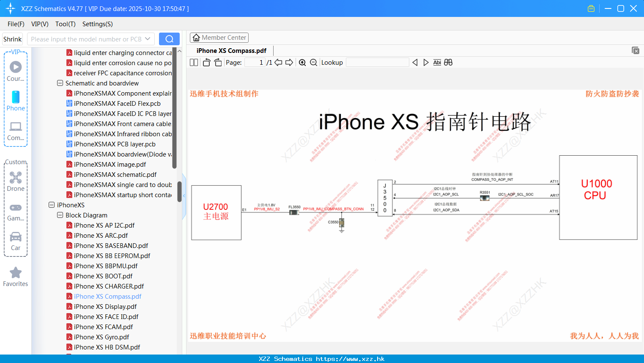Zoom in on the schematic
The image size is (644, 363).
(302, 63)
